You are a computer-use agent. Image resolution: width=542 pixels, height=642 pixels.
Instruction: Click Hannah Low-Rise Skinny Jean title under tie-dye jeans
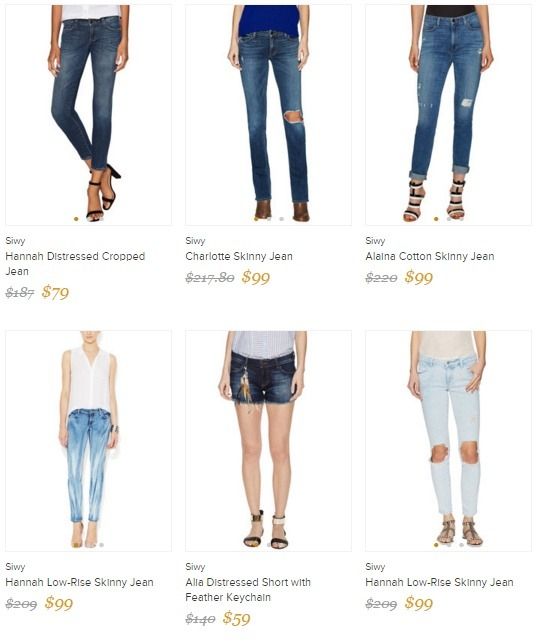pos(79,582)
